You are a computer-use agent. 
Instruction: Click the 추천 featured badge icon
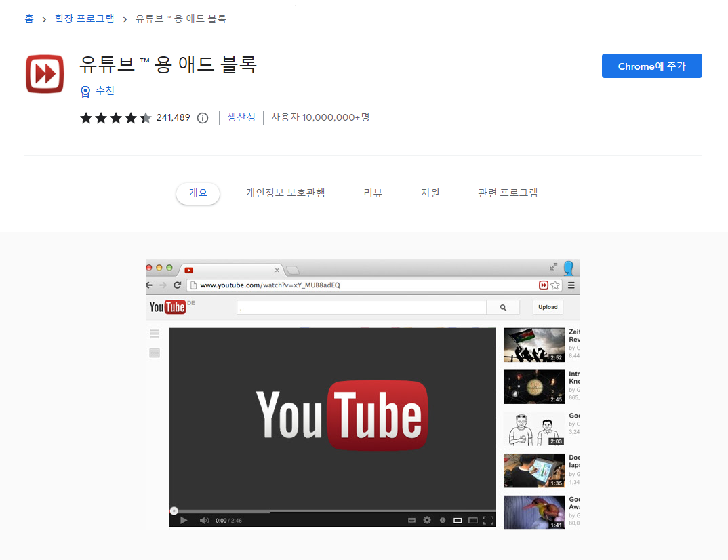(x=85, y=92)
